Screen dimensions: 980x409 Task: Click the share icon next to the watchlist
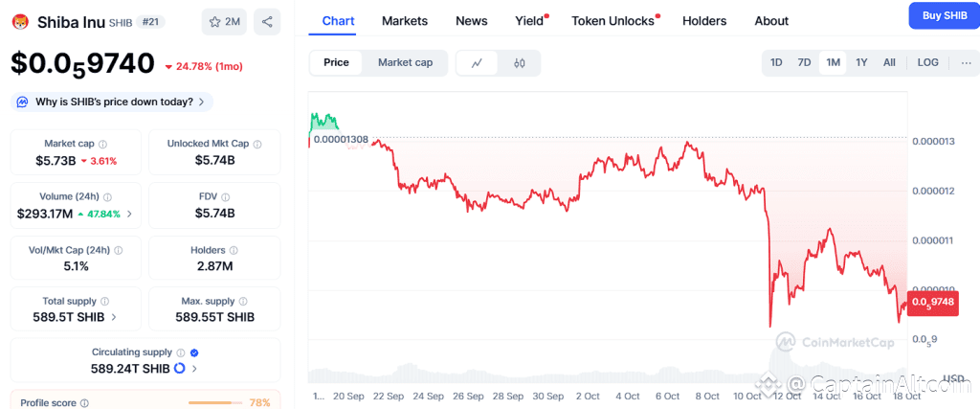click(x=267, y=21)
